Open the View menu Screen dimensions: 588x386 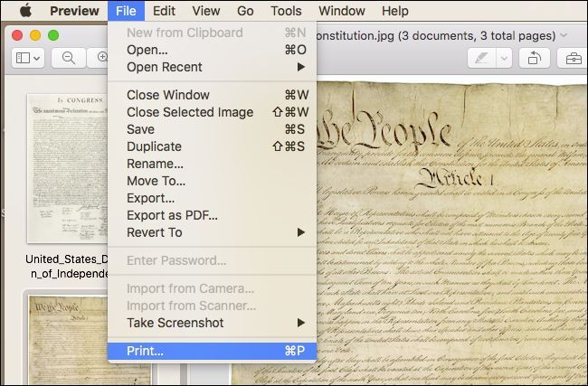(x=206, y=11)
